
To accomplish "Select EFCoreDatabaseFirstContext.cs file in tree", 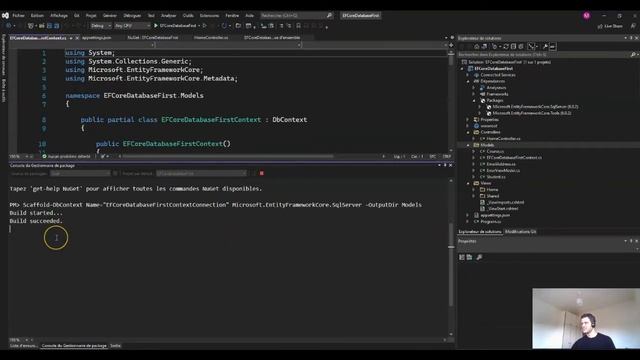I will coord(514,158).
